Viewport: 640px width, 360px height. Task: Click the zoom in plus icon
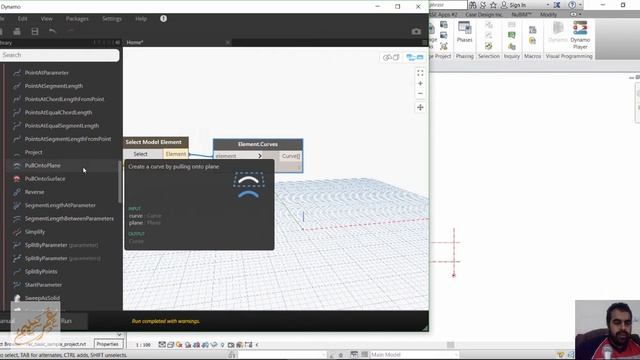pos(420,83)
